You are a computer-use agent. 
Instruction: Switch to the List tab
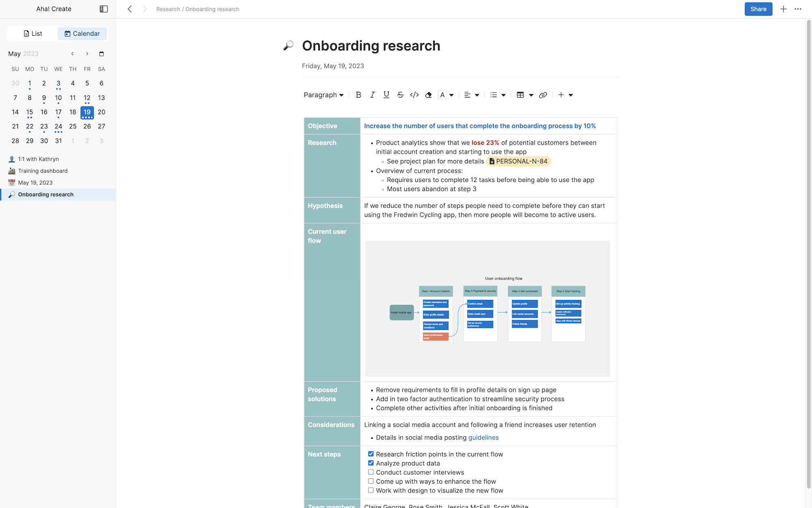pos(33,33)
